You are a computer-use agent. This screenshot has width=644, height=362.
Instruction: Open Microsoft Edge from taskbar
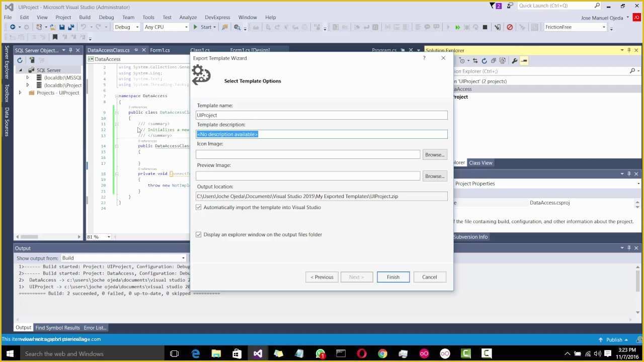pyautogui.click(x=195, y=353)
